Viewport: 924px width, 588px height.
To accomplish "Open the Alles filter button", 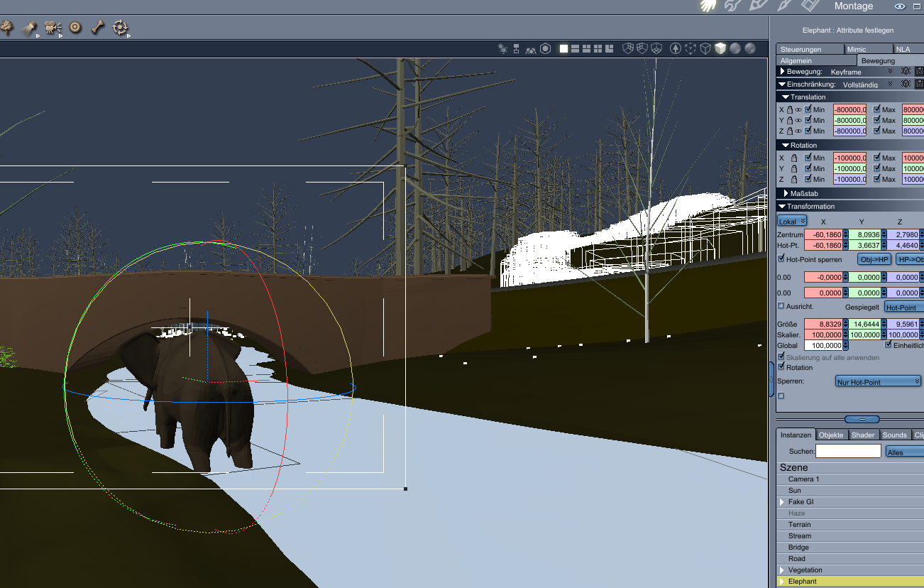I will [x=905, y=452].
